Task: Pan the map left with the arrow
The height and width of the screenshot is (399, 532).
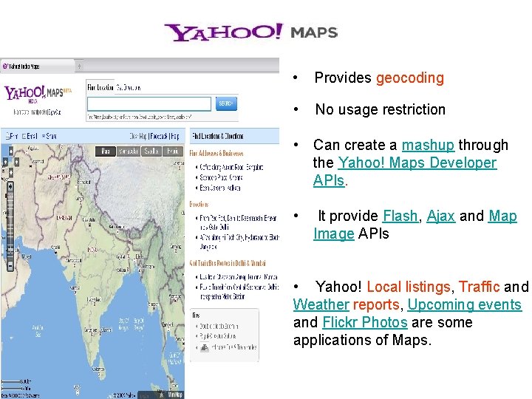Action: point(4,162)
